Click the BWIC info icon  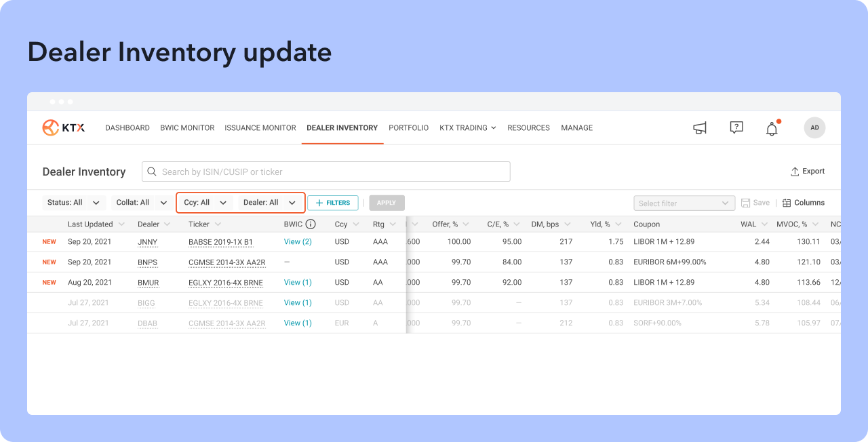[x=311, y=224]
